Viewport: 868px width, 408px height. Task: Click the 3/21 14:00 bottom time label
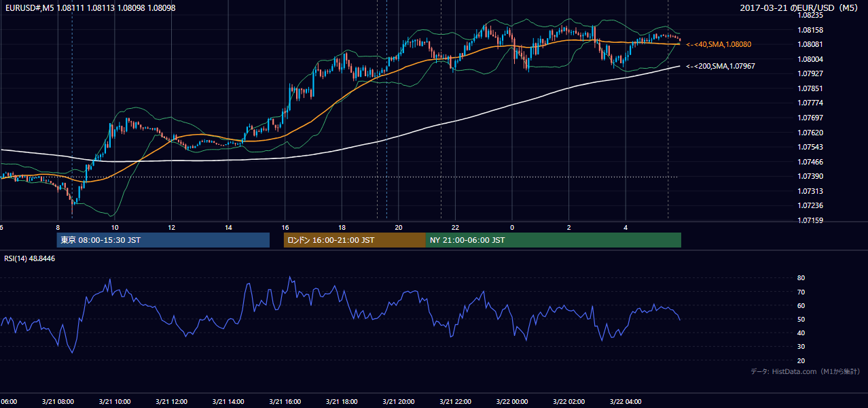pos(228,401)
